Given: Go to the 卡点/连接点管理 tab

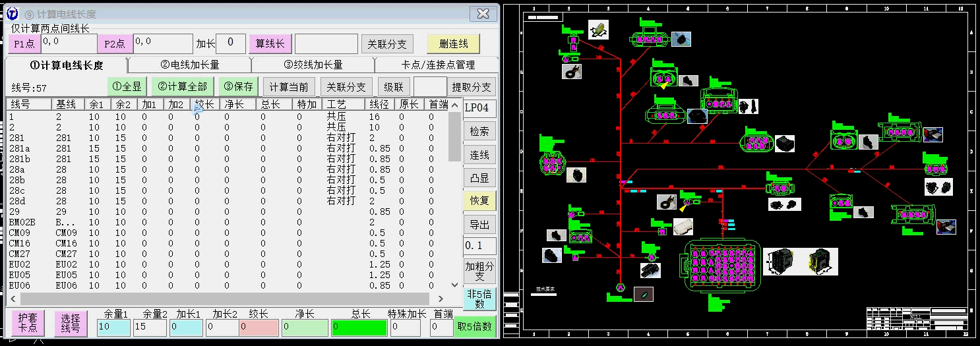Looking at the screenshot, I should coord(438,65).
